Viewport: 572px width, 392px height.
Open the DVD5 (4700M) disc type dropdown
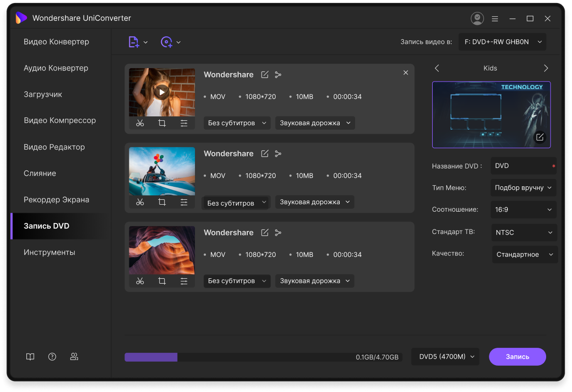pyautogui.click(x=447, y=356)
